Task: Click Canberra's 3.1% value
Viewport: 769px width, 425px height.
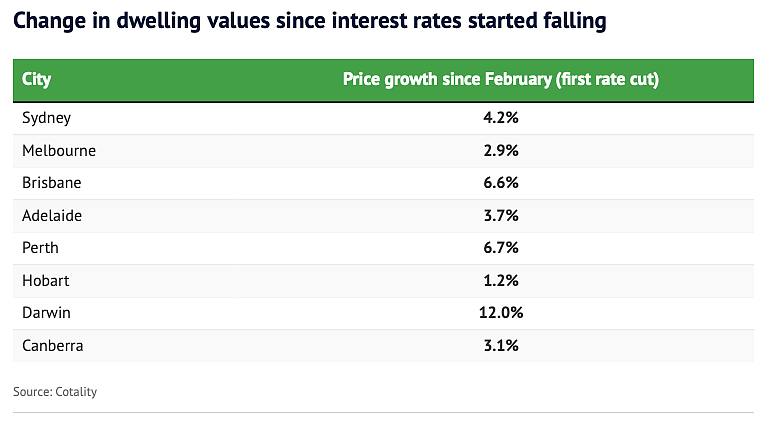Action: [501, 346]
